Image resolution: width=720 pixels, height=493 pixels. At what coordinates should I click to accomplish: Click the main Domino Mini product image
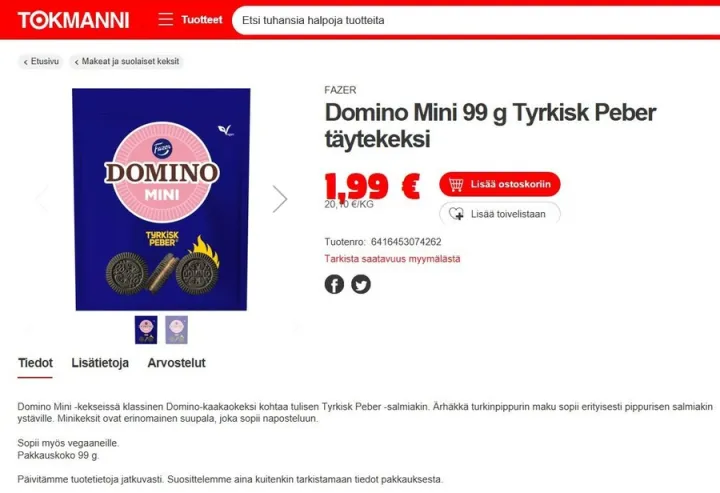(161, 199)
